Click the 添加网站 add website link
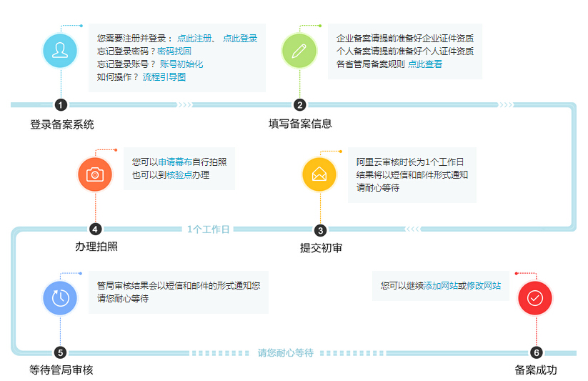This screenshot has height=381, width=588. click(441, 286)
